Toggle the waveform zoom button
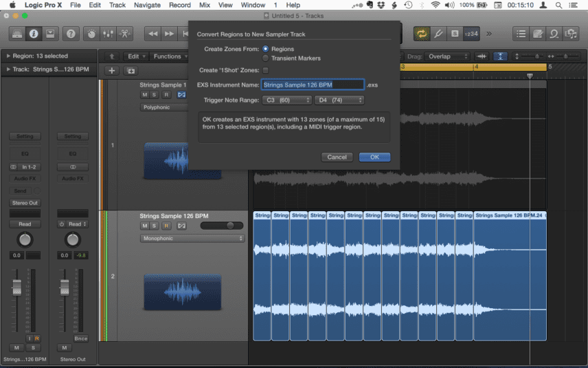Image resolution: width=588 pixels, height=368 pixels. click(482, 56)
